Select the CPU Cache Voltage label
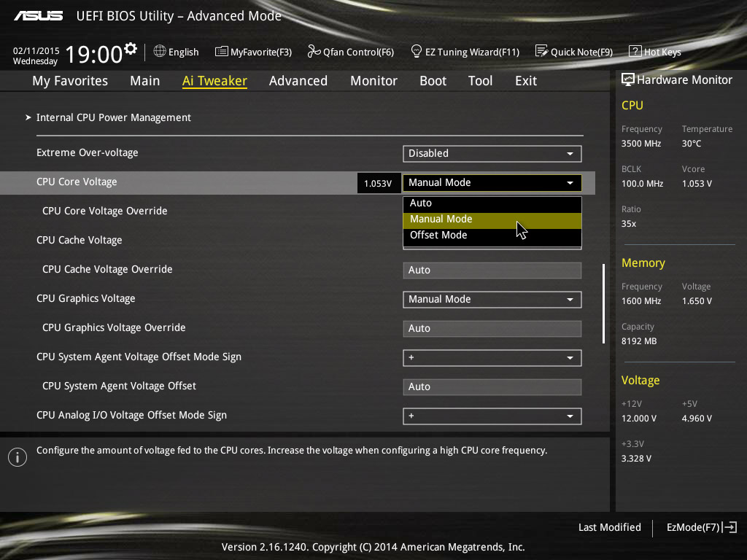 click(79, 241)
